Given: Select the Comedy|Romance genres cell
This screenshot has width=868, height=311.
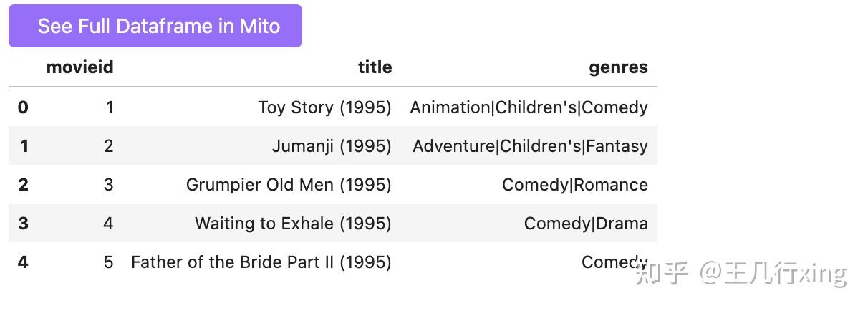Looking at the screenshot, I should [x=574, y=185].
